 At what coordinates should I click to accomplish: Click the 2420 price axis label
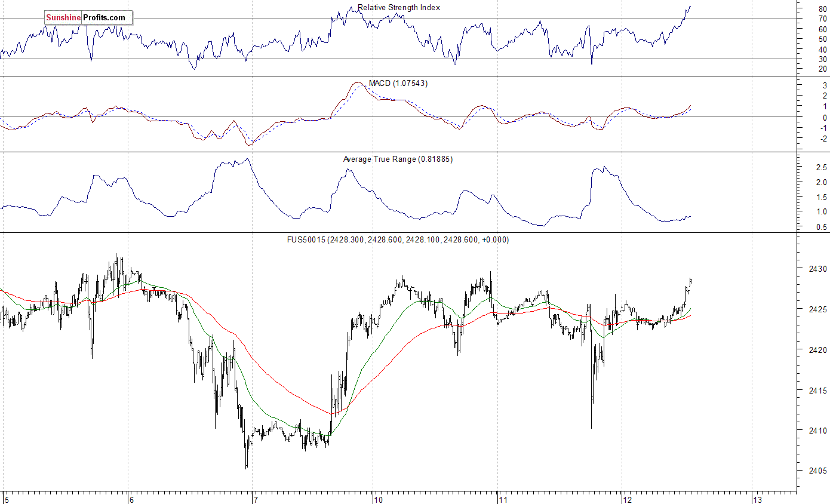[819, 350]
